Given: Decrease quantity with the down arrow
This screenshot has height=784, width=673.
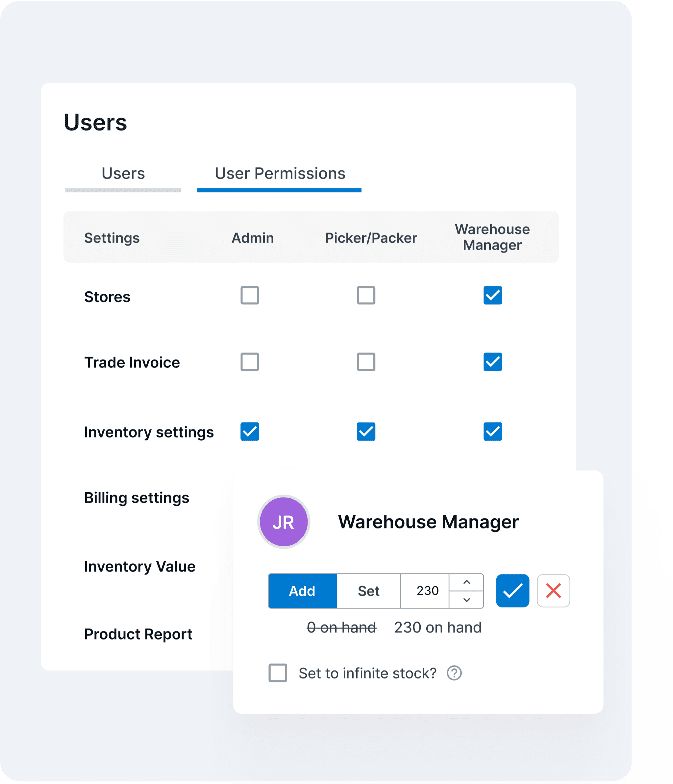Looking at the screenshot, I should coord(466,600).
